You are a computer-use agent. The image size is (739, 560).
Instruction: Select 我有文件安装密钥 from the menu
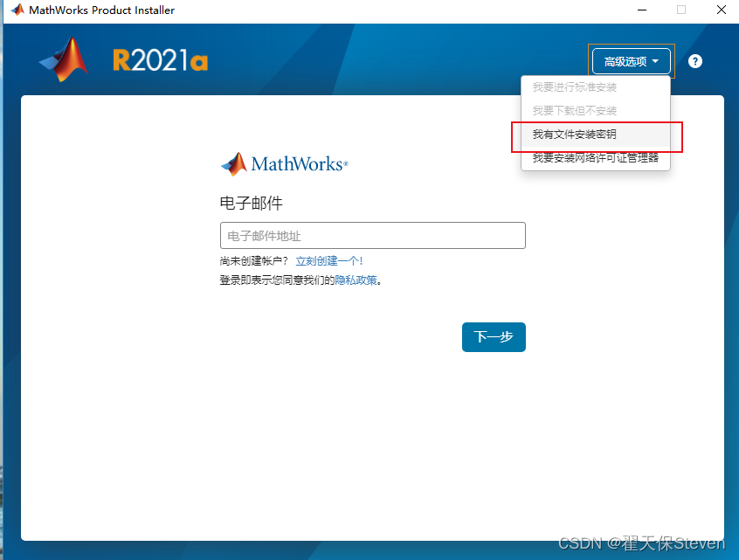[574, 135]
